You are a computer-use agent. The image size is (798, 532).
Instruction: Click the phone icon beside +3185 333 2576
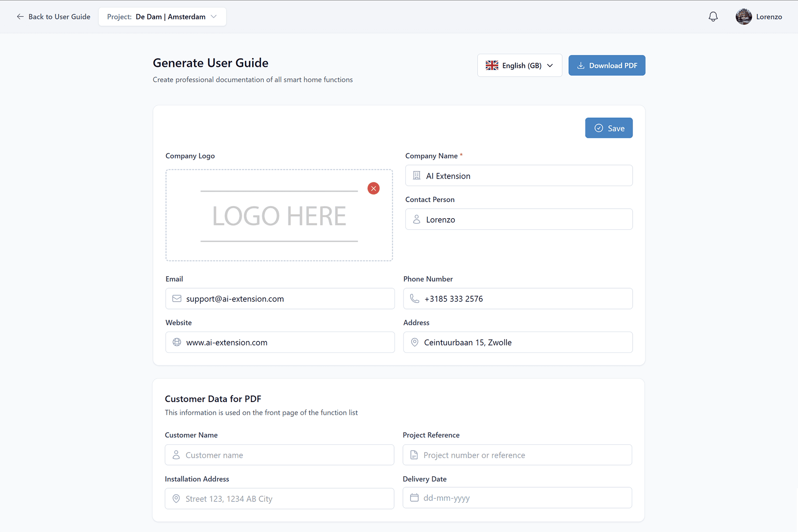coord(415,298)
